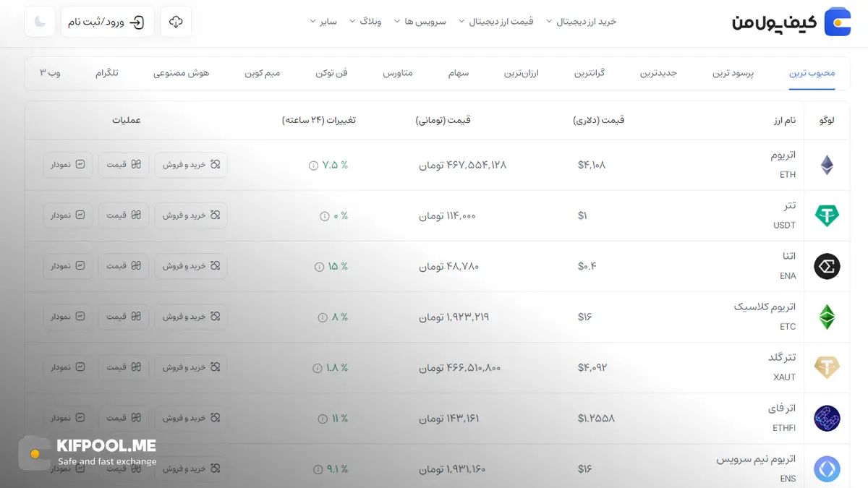Click the ETHFI coin logo
This screenshot has height=488, width=868.
coord(827,418)
